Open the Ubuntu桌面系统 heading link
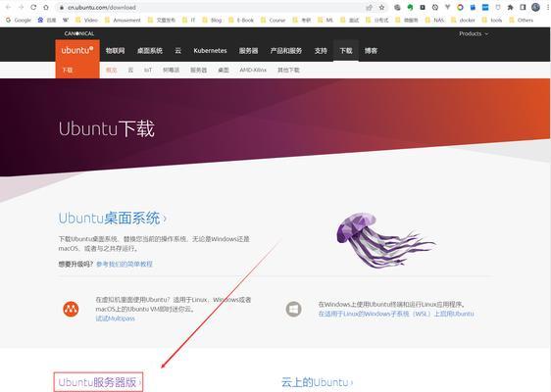 (112, 219)
